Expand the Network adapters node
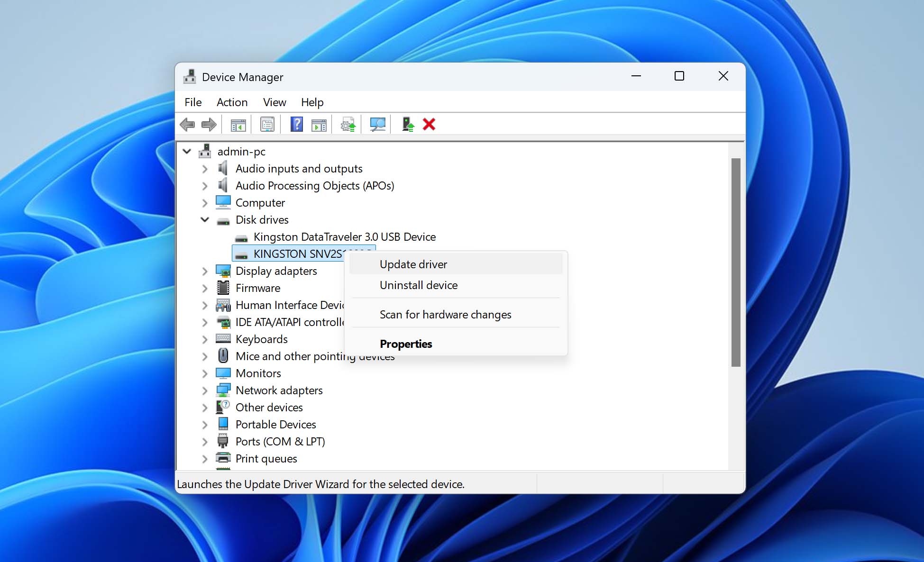 [205, 390]
